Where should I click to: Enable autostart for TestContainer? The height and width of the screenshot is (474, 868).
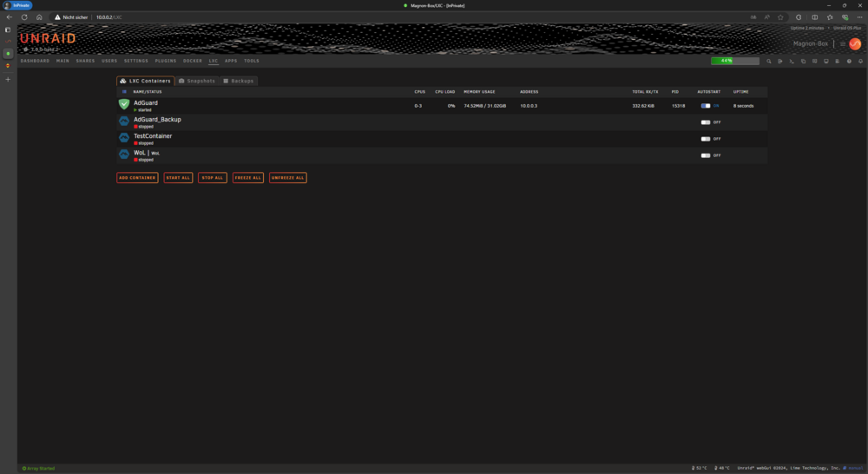click(x=705, y=139)
